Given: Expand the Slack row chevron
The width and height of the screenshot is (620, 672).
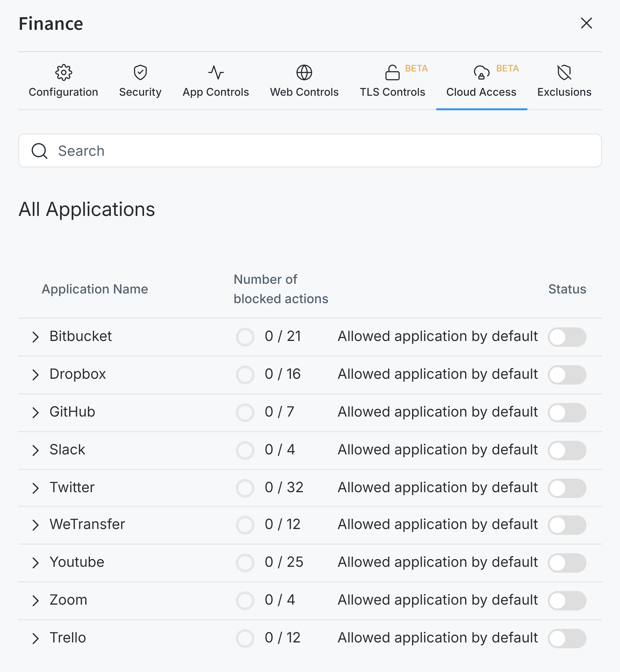Looking at the screenshot, I should coord(36,450).
